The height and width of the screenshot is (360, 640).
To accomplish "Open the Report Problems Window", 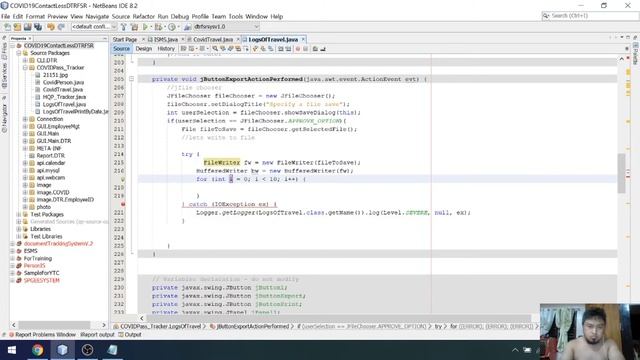I will (x=42, y=335).
